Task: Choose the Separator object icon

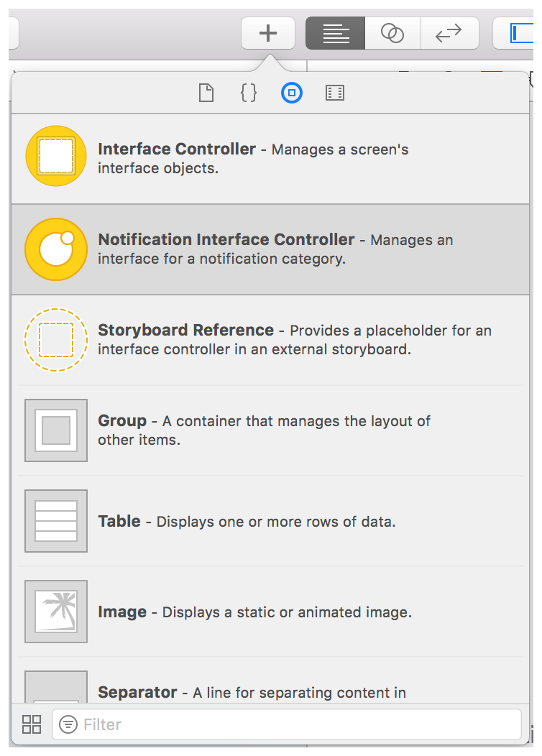Action: coord(56,688)
